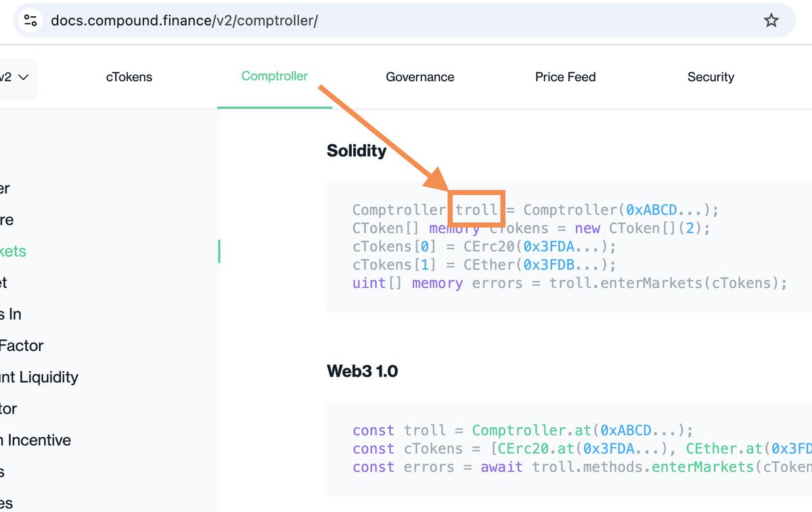Open the sidebar link ending in 'n Incentive'
The height and width of the screenshot is (512, 812).
(35, 440)
